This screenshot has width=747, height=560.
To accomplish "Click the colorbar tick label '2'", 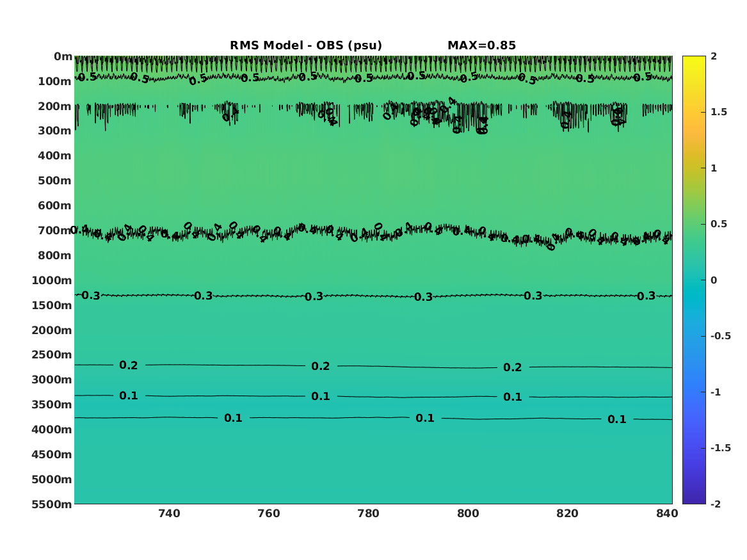I will pos(714,56).
